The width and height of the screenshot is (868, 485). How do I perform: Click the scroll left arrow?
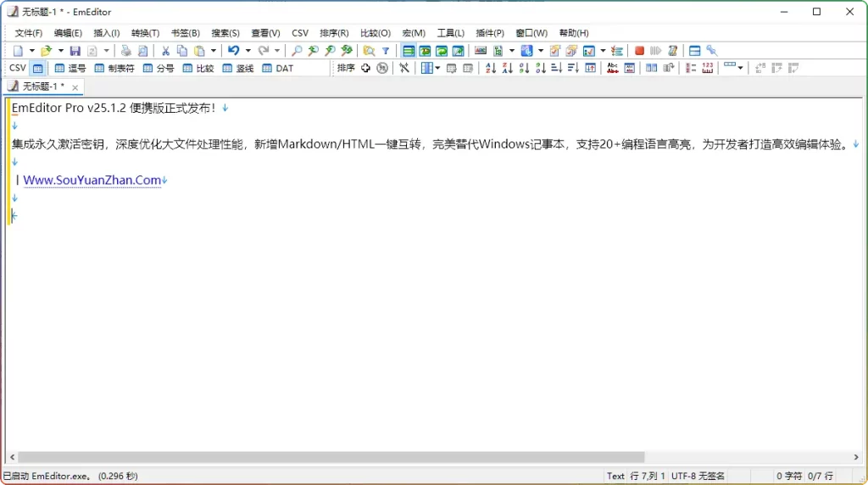click(12, 457)
